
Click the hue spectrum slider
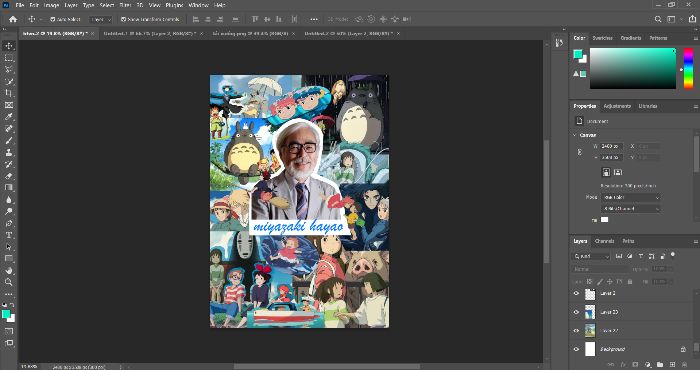click(688, 68)
